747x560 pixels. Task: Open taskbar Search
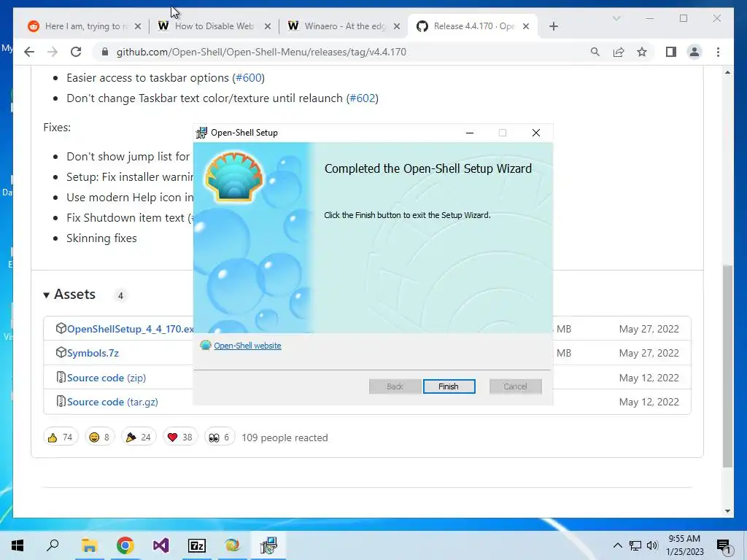pos(53,545)
